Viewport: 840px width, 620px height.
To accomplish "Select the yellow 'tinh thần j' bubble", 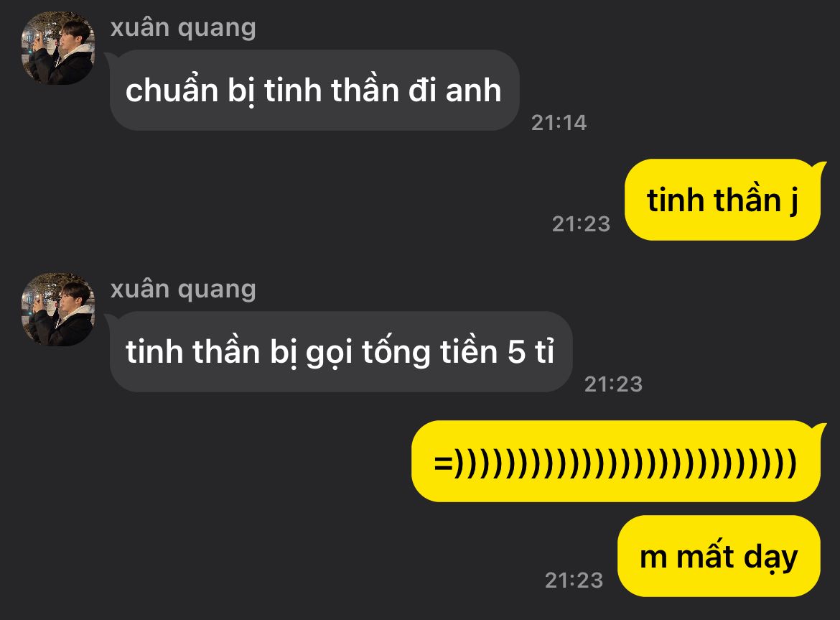I will pyautogui.click(x=722, y=200).
